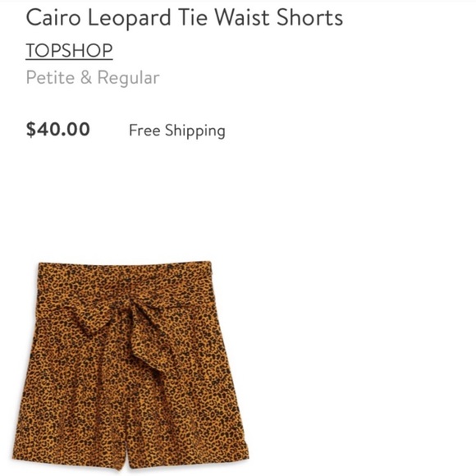Click the tie bow on the shorts

pyautogui.click(x=121, y=316)
